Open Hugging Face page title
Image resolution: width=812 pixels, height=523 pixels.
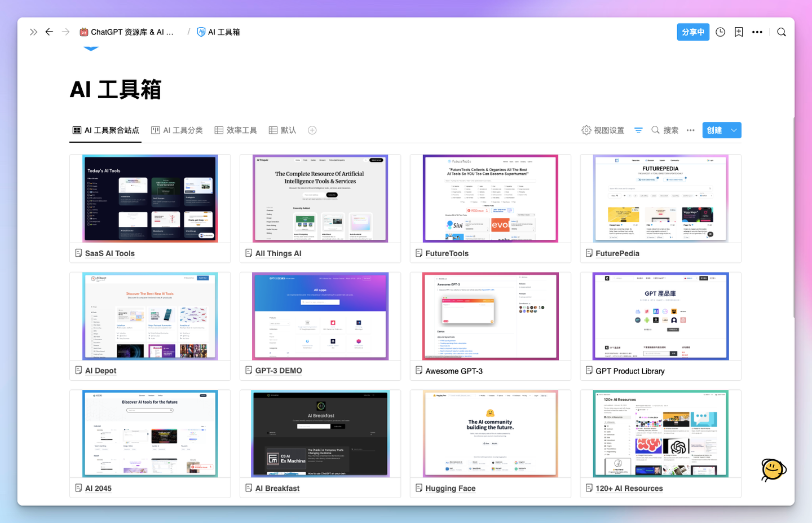point(451,488)
